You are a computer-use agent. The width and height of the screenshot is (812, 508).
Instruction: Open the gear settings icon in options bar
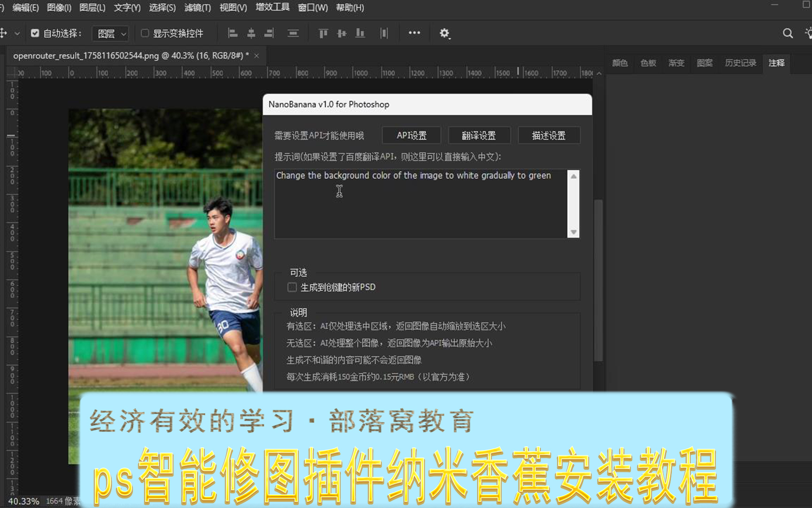(444, 33)
